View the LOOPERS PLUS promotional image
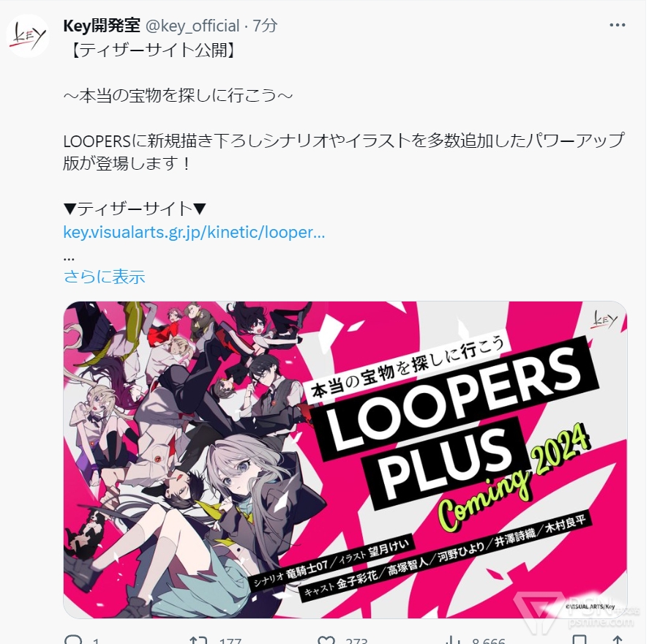The height and width of the screenshot is (644, 649). (345, 460)
